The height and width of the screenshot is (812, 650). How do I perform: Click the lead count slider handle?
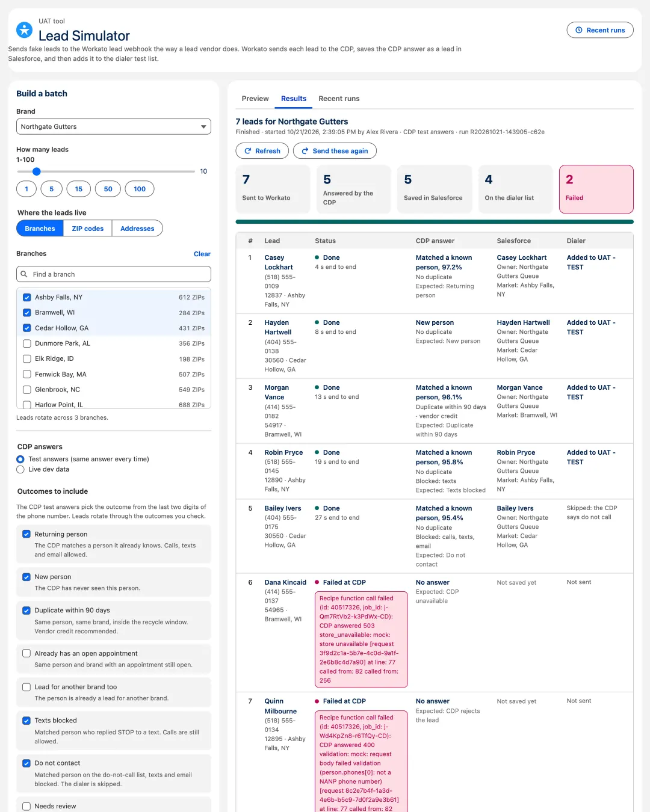tap(36, 171)
